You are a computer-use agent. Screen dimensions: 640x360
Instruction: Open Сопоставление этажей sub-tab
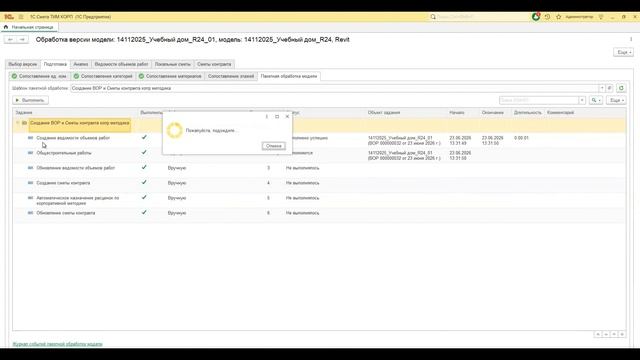tap(231, 76)
